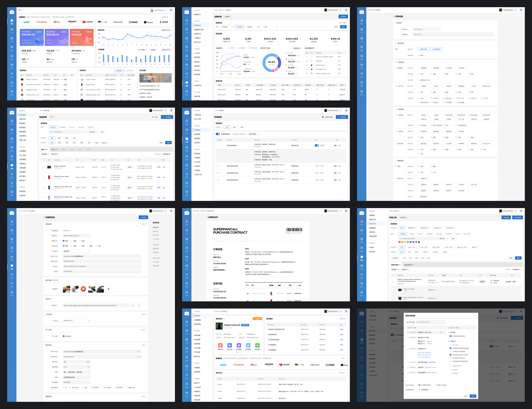Open the 批量打印 dropdown in 采购订单
The image size is (532, 409).
pos(405,269)
